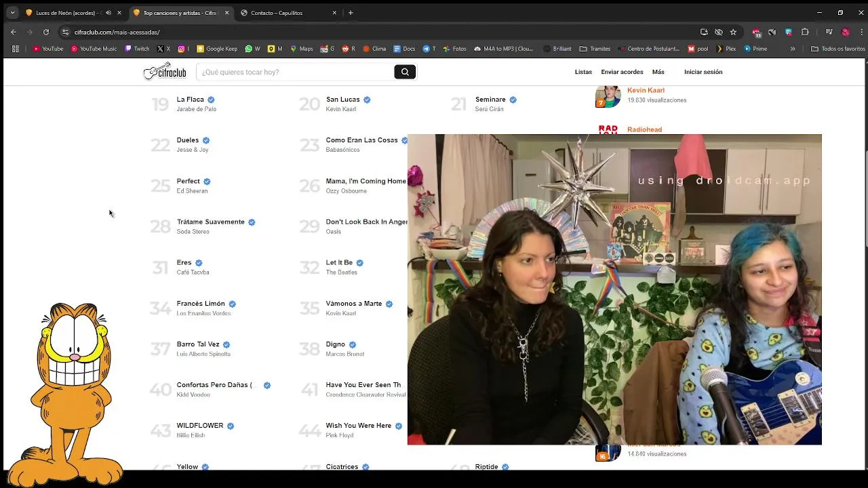Open the Listas menu
Viewport: 868px width, 488px height.
[x=583, y=72]
